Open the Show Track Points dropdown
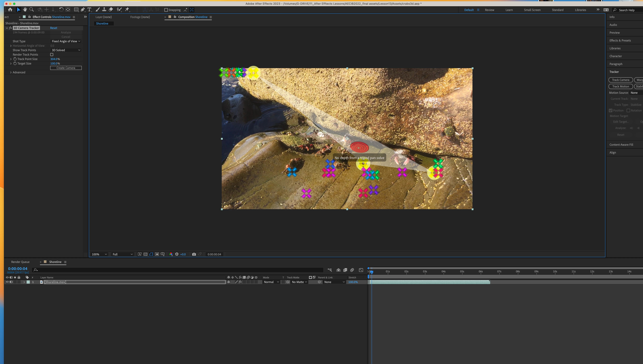The height and width of the screenshot is (364, 643). click(x=66, y=50)
